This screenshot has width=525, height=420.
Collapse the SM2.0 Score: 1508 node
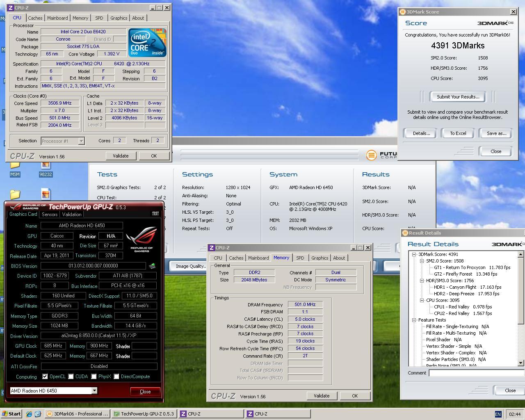[422, 261]
